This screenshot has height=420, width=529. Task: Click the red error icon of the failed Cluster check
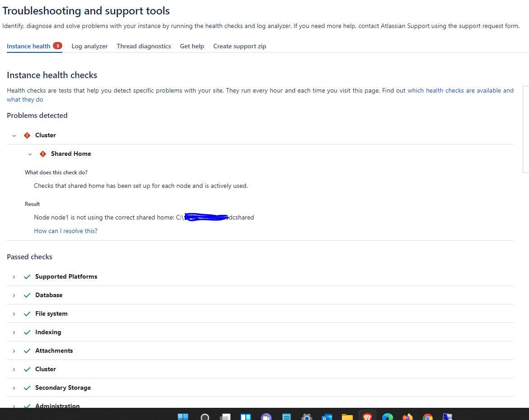[x=27, y=135]
